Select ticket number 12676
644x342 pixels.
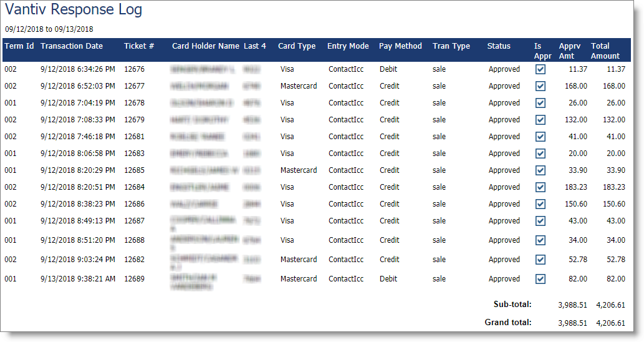point(134,69)
